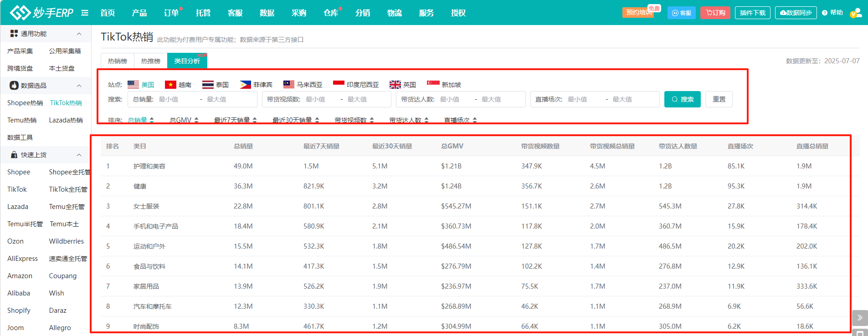
Task: Toggle the hamburger menu icon in header
Action: point(85,13)
